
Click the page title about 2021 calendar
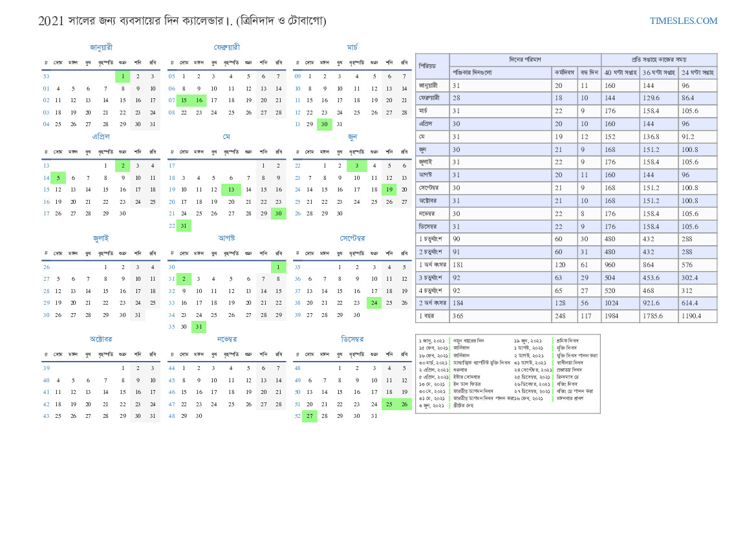click(182, 21)
